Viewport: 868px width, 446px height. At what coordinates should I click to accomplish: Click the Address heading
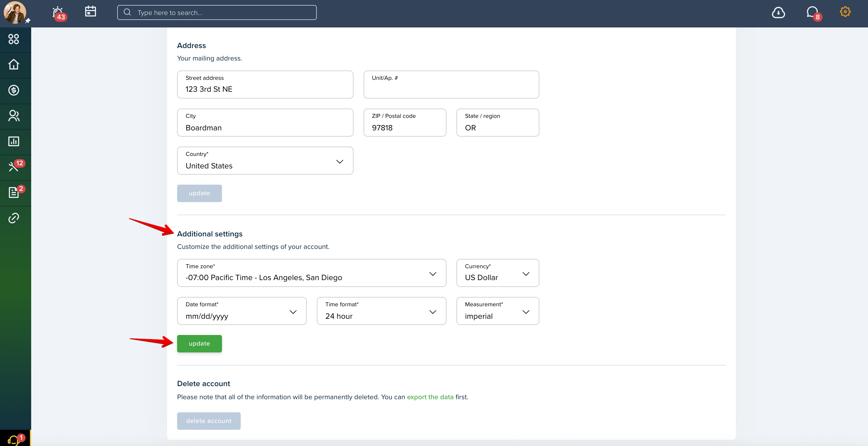[x=191, y=46]
